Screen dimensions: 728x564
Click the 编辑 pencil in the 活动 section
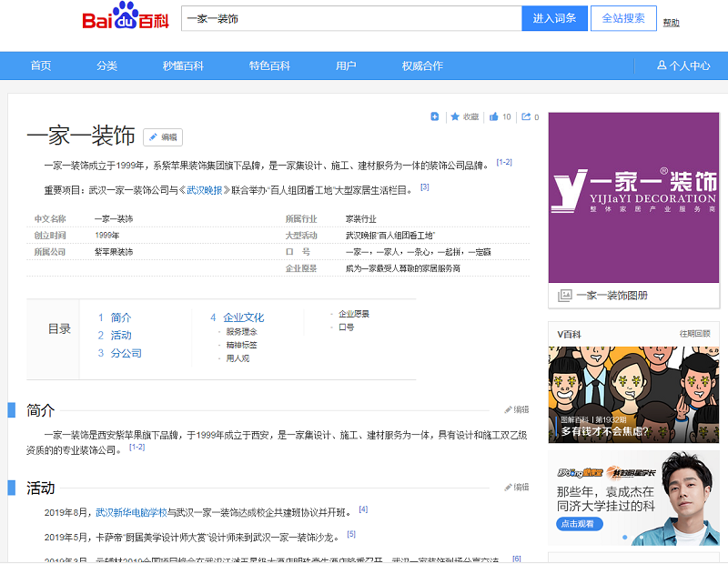(x=516, y=488)
